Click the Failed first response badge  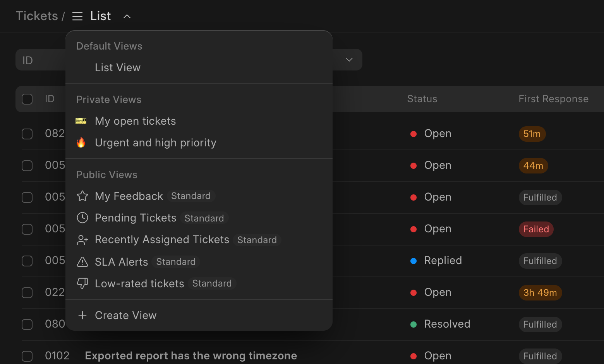click(536, 229)
